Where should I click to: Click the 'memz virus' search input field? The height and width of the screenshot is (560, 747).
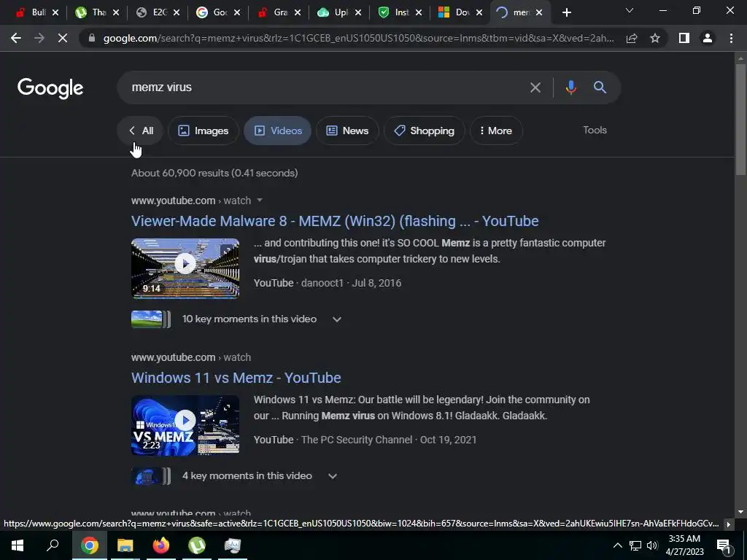(324, 87)
